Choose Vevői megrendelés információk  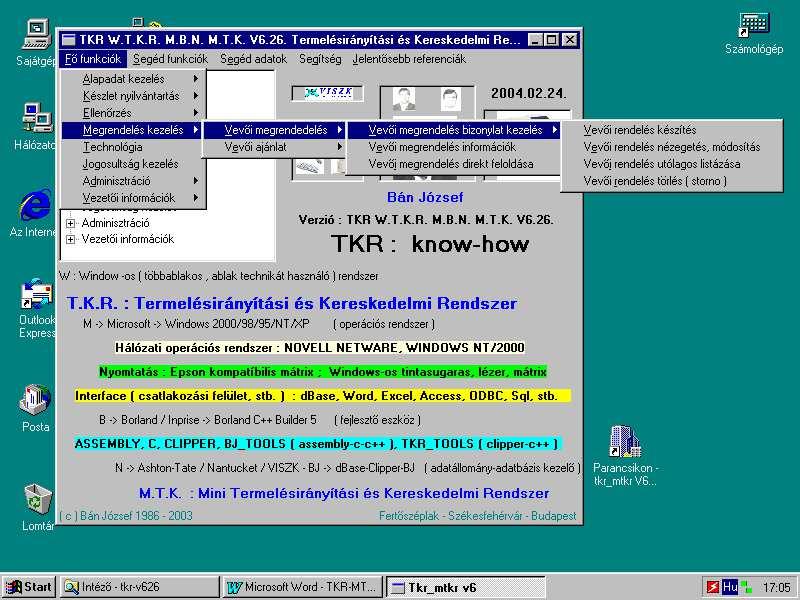click(x=454, y=147)
